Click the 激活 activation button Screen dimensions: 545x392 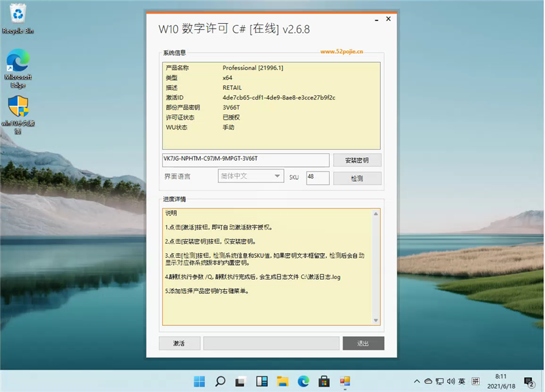[x=179, y=343]
